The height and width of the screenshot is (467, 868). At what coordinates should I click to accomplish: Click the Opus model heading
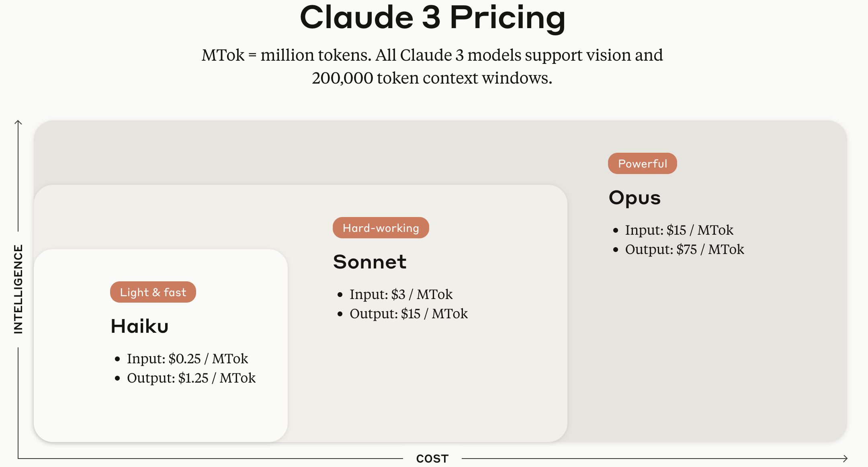point(635,198)
